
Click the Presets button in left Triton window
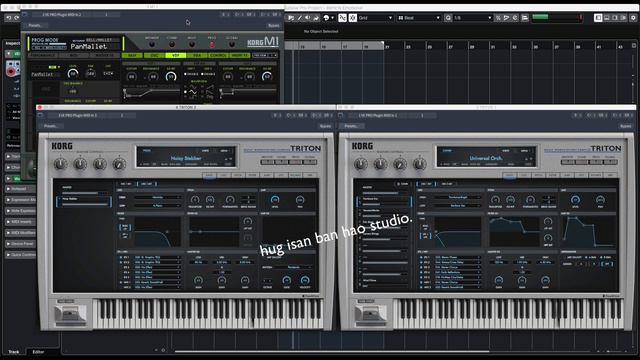(51, 126)
